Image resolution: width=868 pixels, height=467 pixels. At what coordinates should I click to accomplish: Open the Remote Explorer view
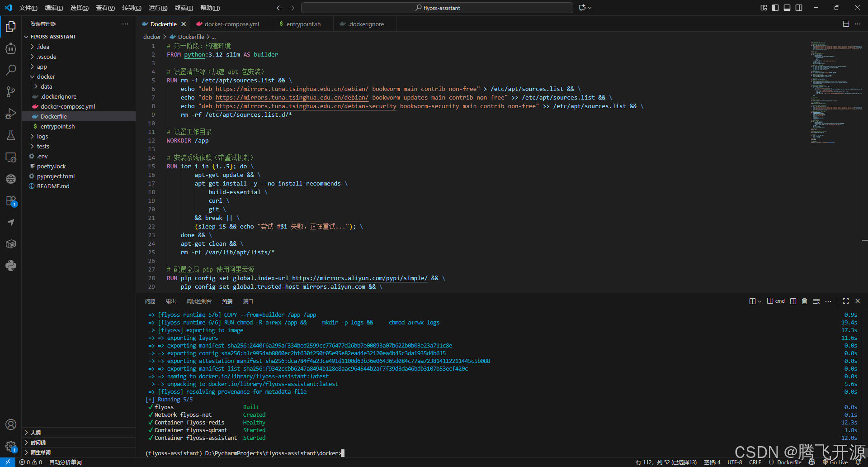tap(11, 157)
